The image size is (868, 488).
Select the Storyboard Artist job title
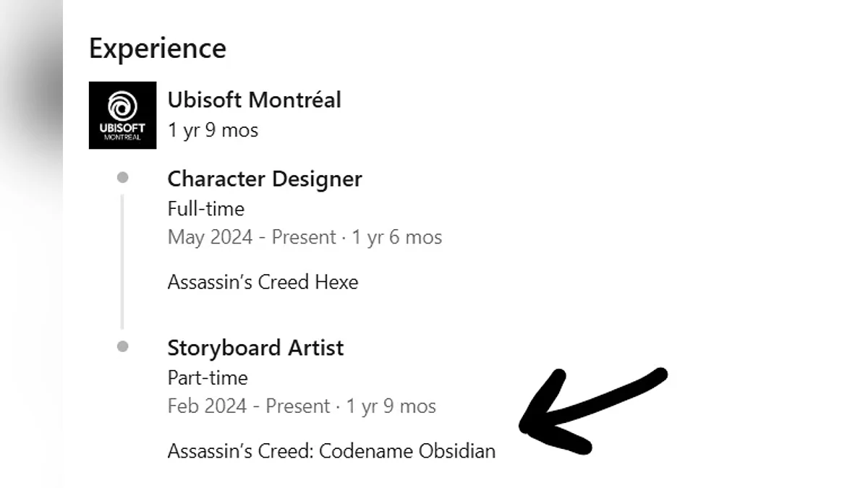click(x=255, y=348)
